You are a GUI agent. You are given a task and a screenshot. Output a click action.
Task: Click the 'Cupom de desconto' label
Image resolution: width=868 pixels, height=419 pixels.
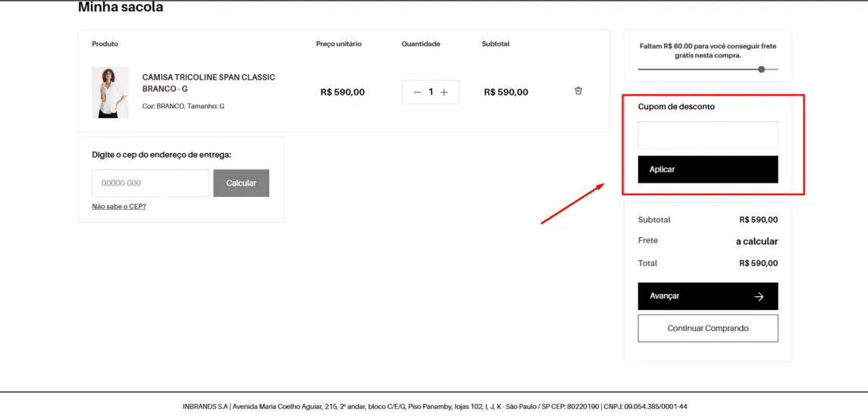(676, 107)
